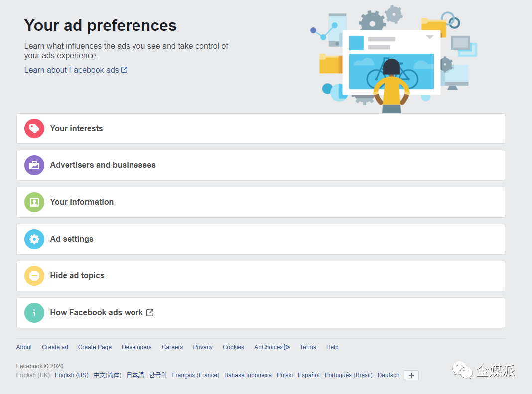Click the teal info icon for ads work

(34, 313)
